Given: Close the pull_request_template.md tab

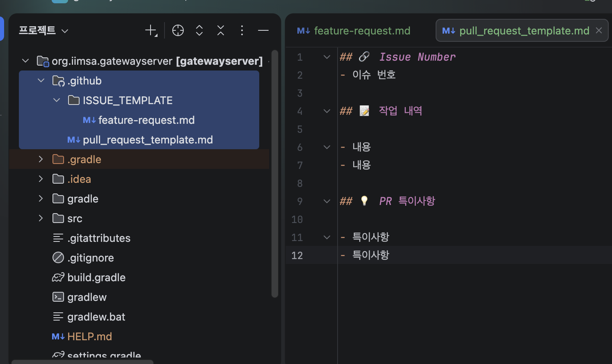Looking at the screenshot, I should (599, 31).
